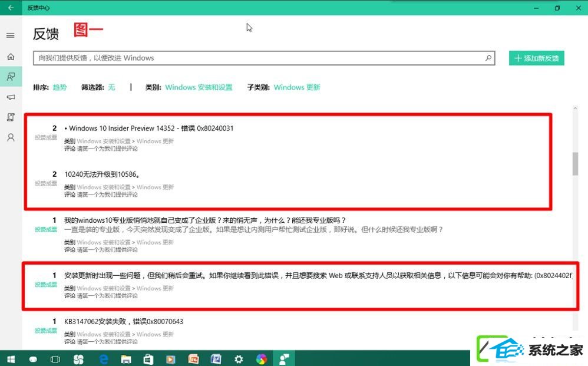Restore the window using title bar button
The width and height of the screenshot is (588, 366).
(x=557, y=8)
